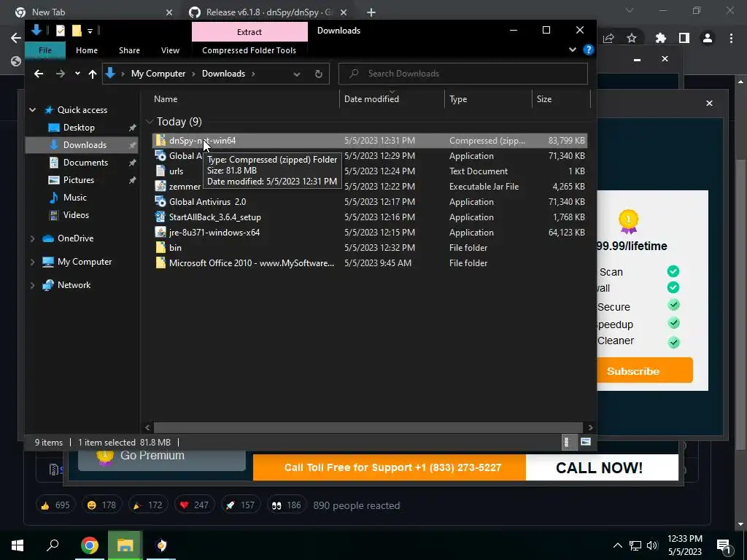This screenshot has width=747, height=560.
Task: Open Music in Quick access
Action: click(75, 198)
